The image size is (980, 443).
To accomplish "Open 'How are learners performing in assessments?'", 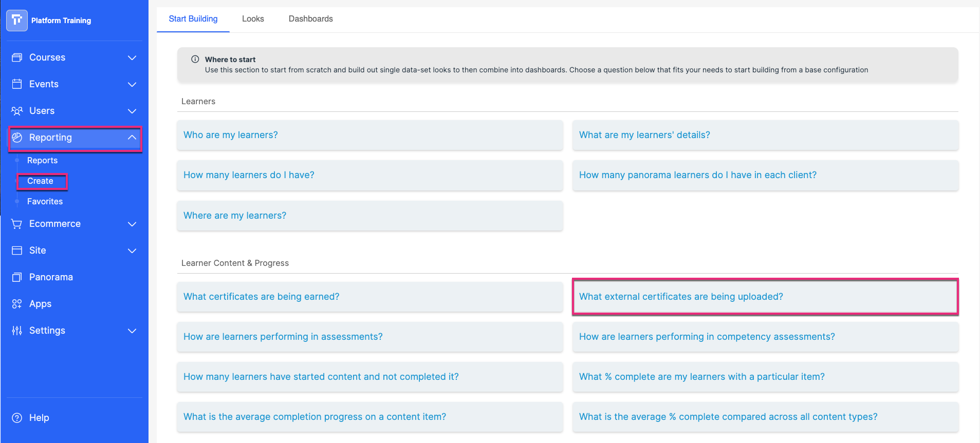I will click(x=370, y=337).
